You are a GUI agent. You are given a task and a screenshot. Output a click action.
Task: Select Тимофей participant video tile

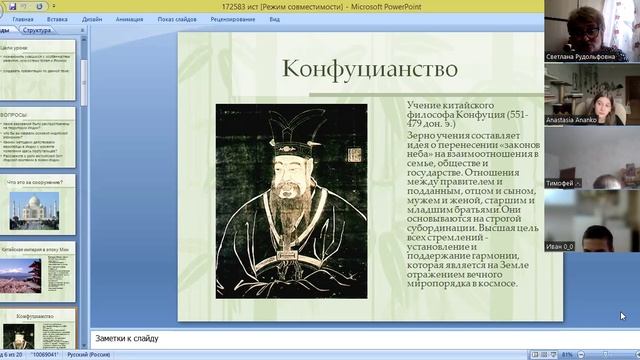[592, 158]
